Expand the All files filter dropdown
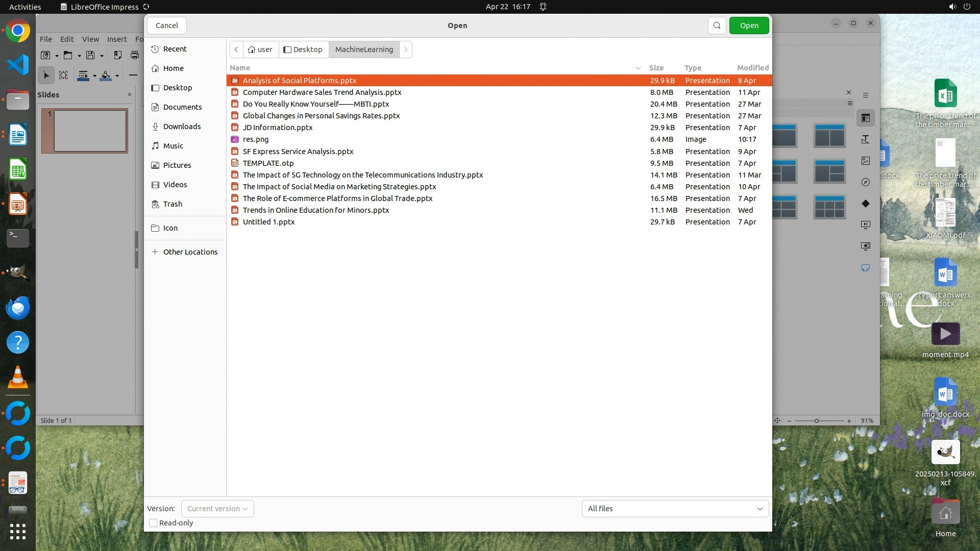The image size is (980, 551). (x=675, y=509)
